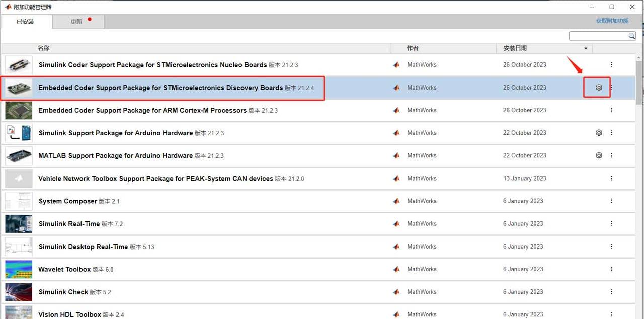Click the add-on search input field
The image size is (644, 319).
(598, 36)
